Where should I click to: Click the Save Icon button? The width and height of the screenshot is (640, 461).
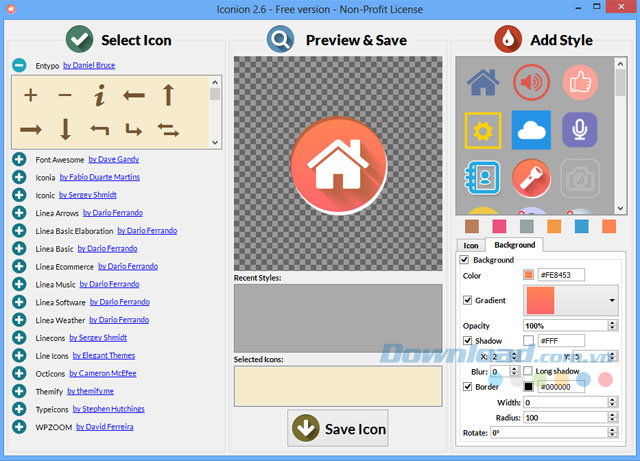click(x=338, y=429)
